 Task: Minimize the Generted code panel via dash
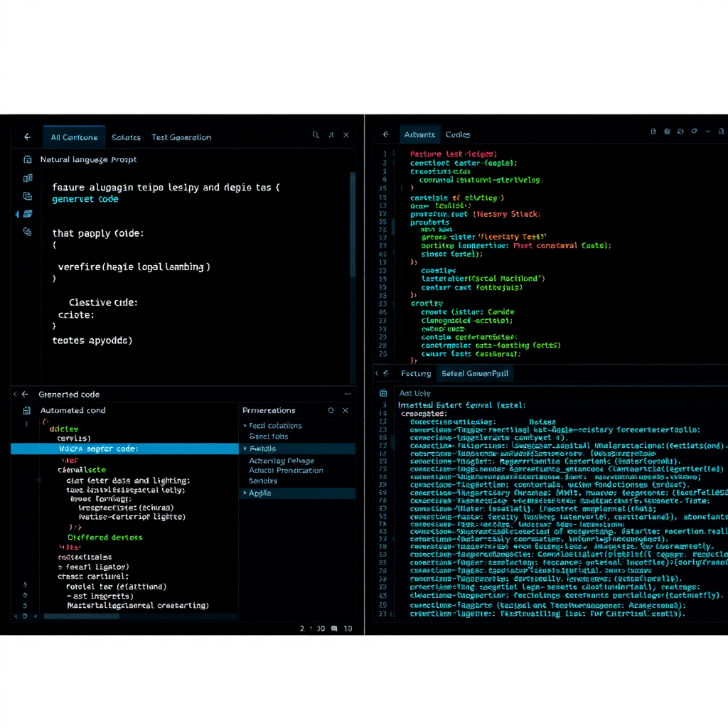(x=347, y=394)
